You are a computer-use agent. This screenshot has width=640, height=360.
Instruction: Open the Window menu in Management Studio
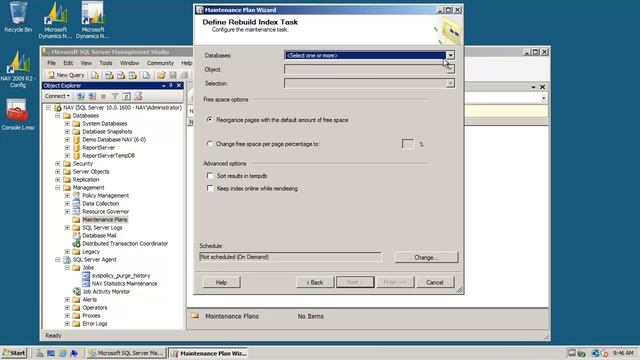(129, 63)
